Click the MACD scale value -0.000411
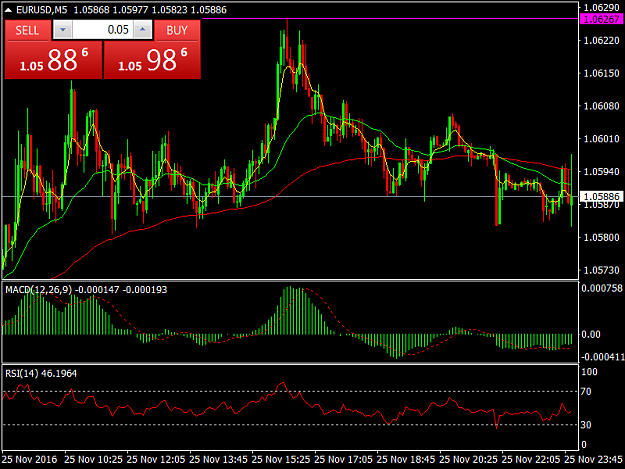Screen dimensions: 625x469 coord(603,357)
